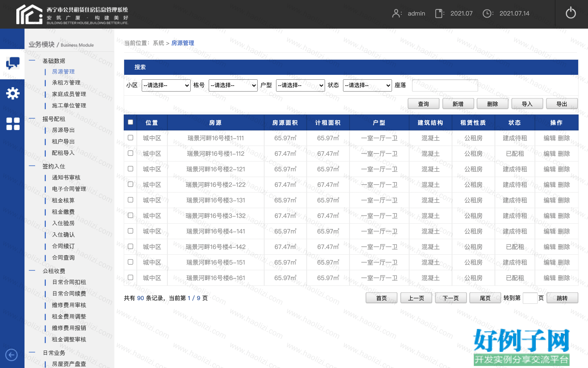The height and width of the screenshot is (368, 588).
Task: Click the 座落 text input field
Action: point(445,85)
